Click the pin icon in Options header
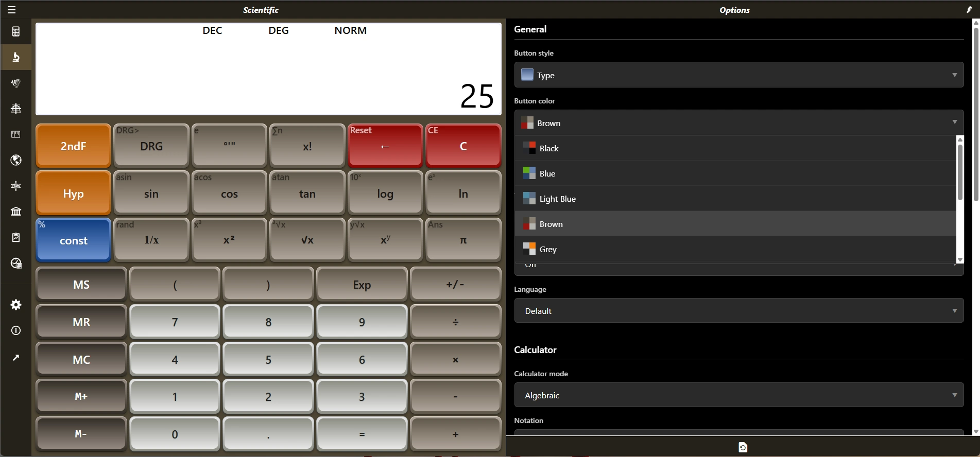This screenshot has width=980, height=457. [969, 10]
